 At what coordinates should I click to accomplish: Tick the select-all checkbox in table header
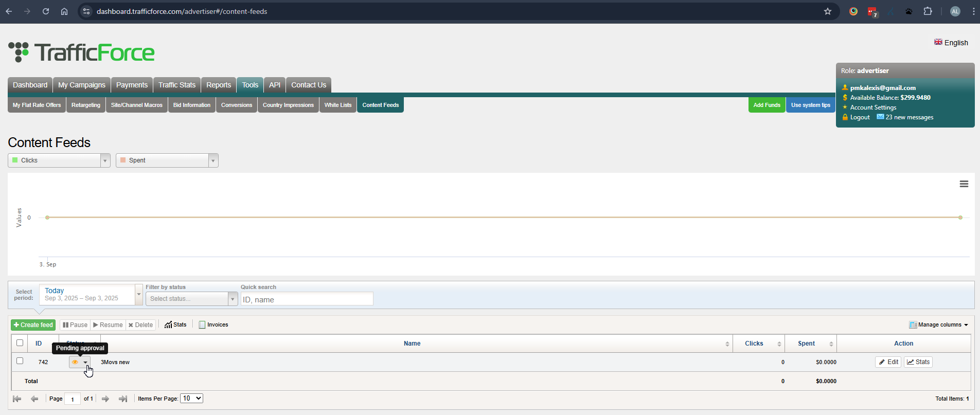[20, 343]
